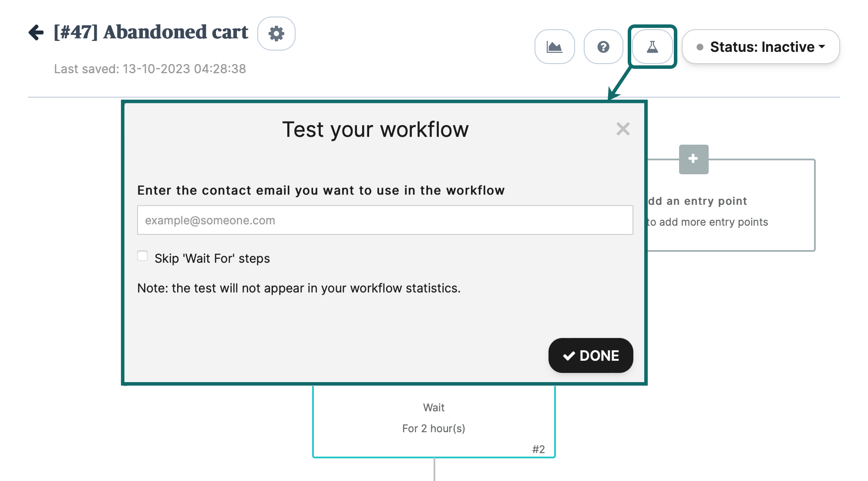Click the Status dropdown caret arrow
Viewport: 868px width, 481px height.
pos(822,47)
